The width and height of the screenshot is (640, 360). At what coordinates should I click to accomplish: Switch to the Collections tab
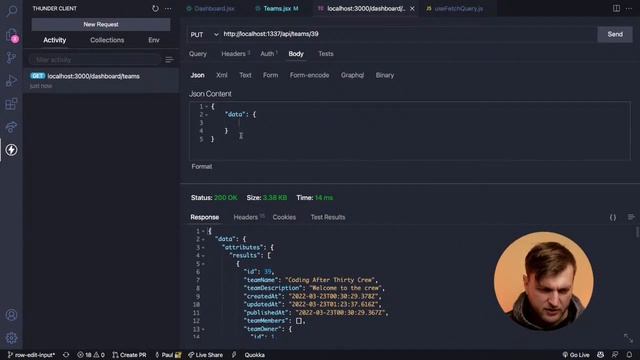[x=107, y=40]
